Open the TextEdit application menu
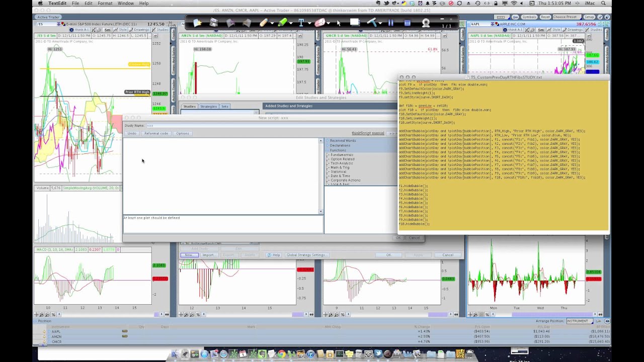The height and width of the screenshot is (362, 644). point(57,3)
